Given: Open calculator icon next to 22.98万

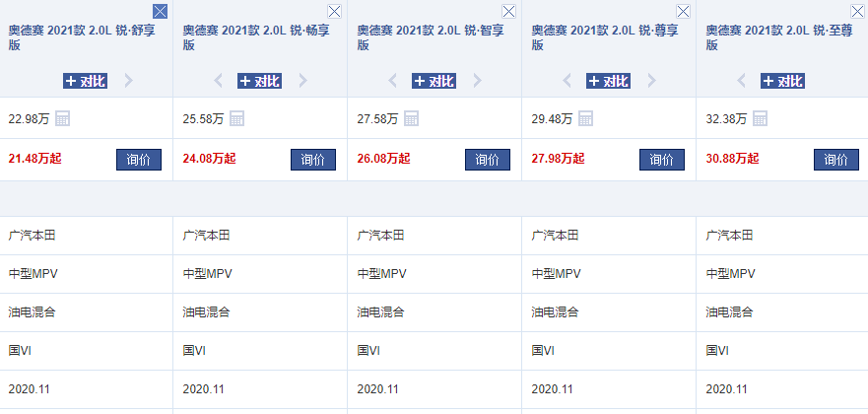Looking at the screenshot, I should point(62,118).
